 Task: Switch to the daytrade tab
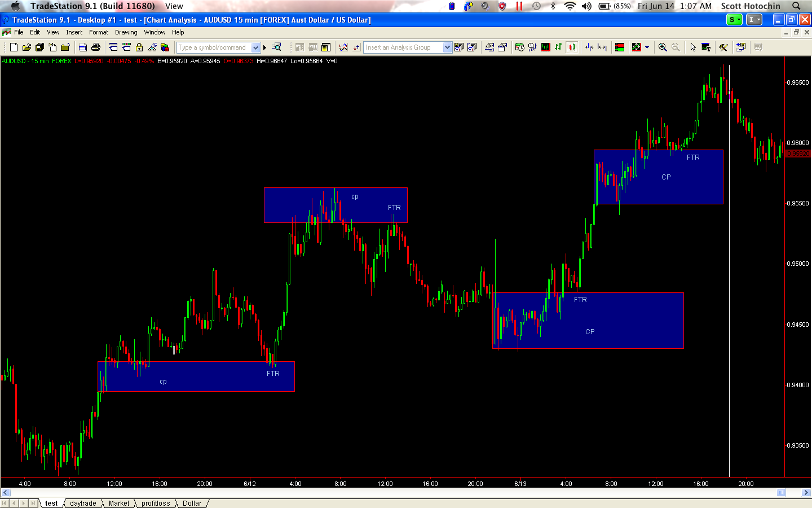tap(83, 503)
